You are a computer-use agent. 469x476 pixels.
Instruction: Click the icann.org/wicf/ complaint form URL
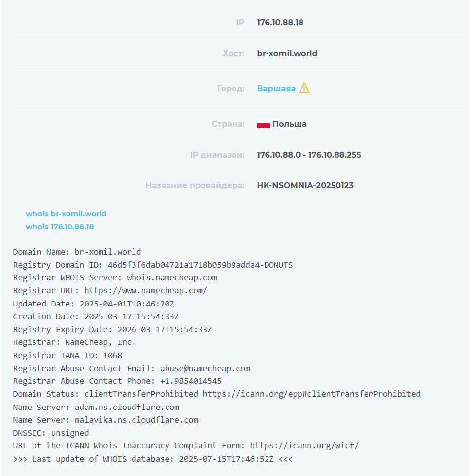click(x=304, y=446)
